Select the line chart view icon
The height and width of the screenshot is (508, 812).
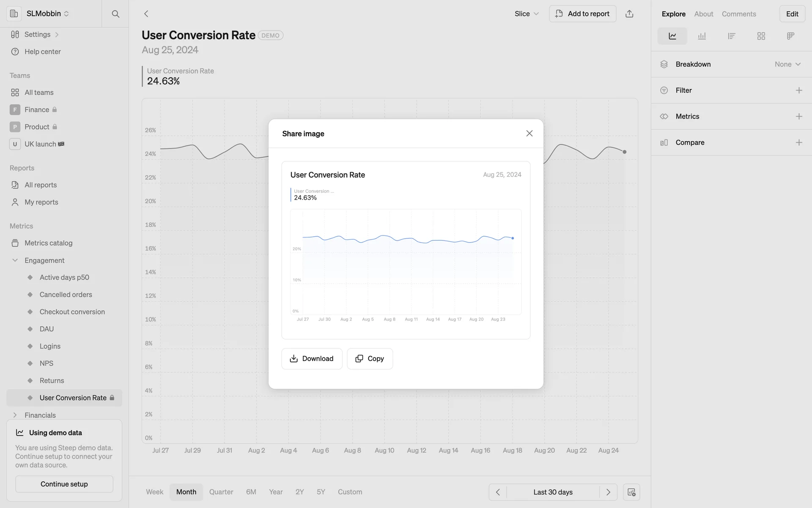click(x=672, y=36)
